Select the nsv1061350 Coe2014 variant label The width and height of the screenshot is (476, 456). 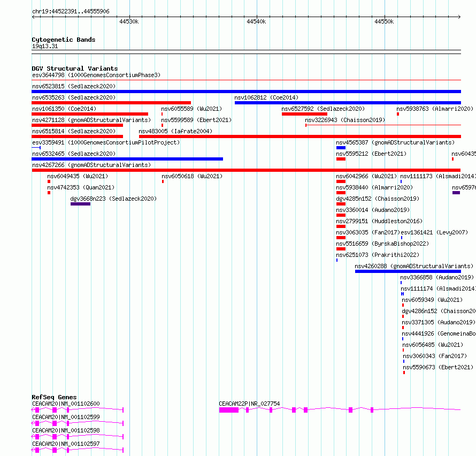[x=64, y=109]
